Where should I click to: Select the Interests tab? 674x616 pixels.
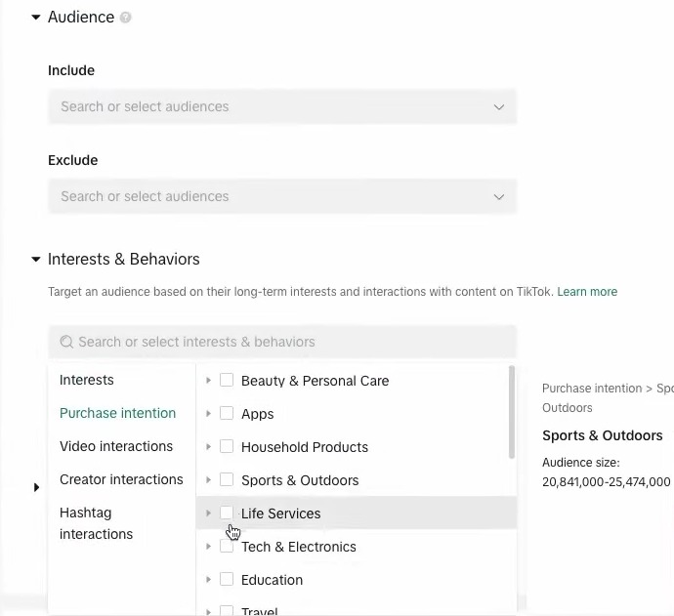point(86,380)
